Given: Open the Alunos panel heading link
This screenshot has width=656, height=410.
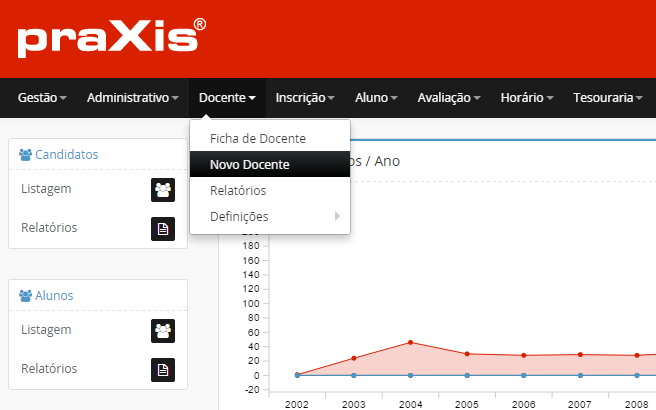Looking at the screenshot, I should point(54,296).
